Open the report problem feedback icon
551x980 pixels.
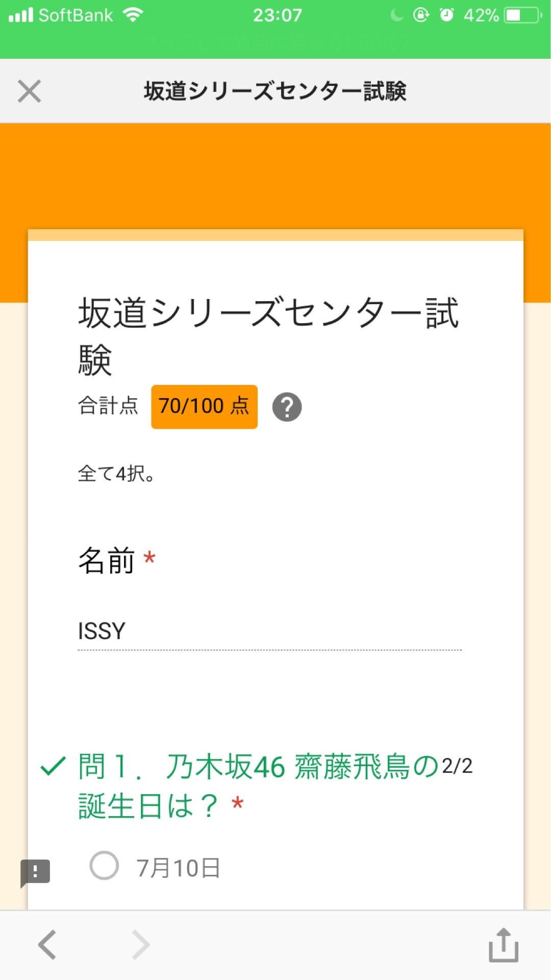tap(35, 872)
